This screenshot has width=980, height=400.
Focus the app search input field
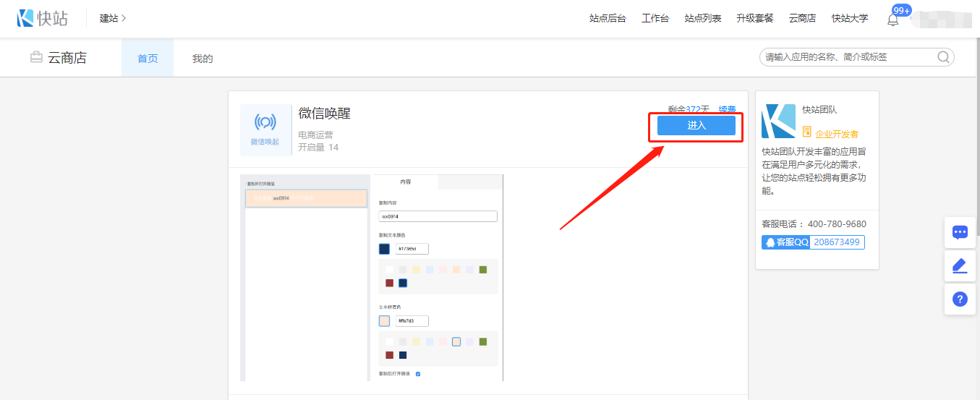pyautogui.click(x=846, y=57)
